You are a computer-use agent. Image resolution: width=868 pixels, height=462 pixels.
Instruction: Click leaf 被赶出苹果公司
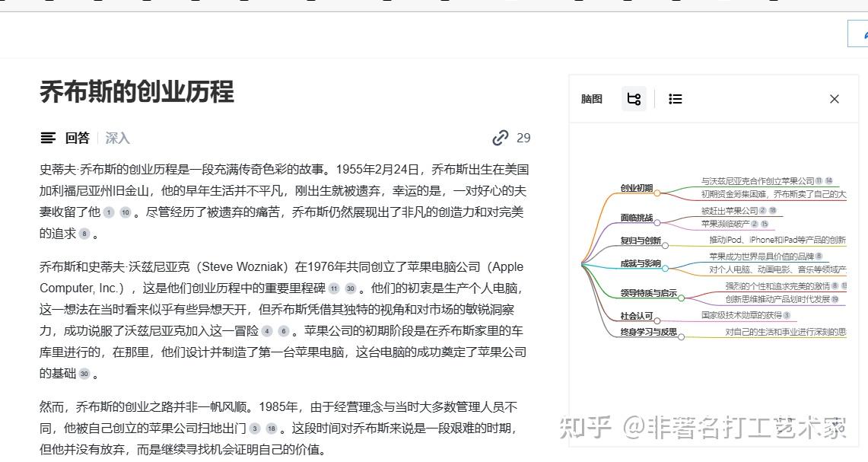click(x=729, y=211)
